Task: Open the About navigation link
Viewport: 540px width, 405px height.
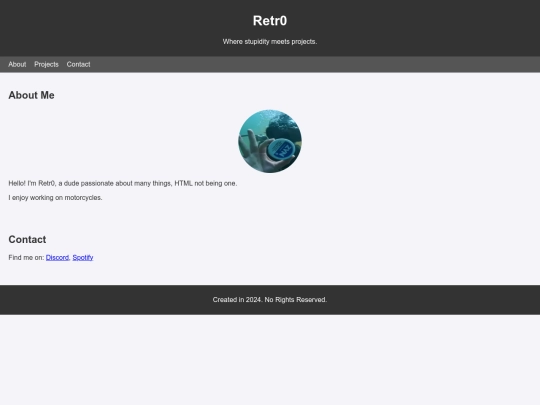Action: [17, 64]
